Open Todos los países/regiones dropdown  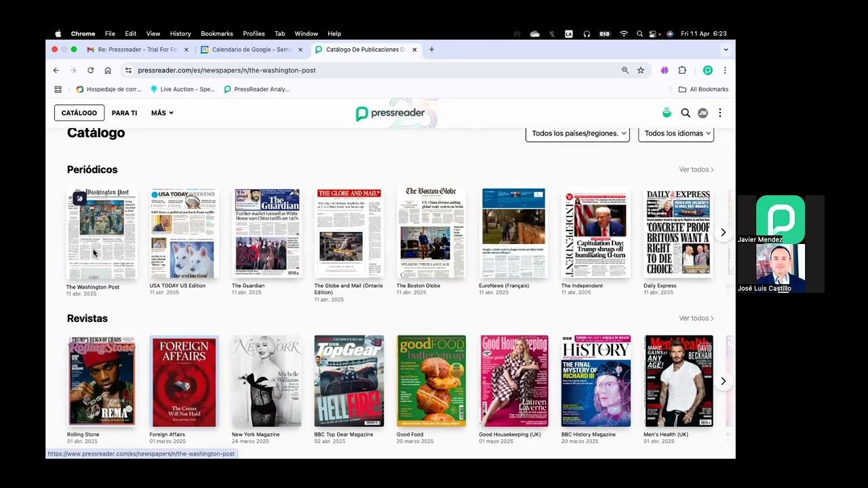coord(578,134)
